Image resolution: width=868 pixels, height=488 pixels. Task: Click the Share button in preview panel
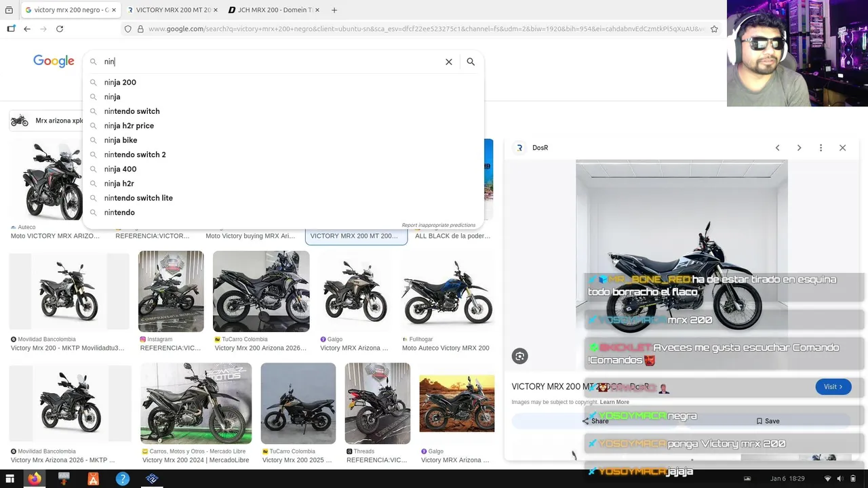[595, 421]
